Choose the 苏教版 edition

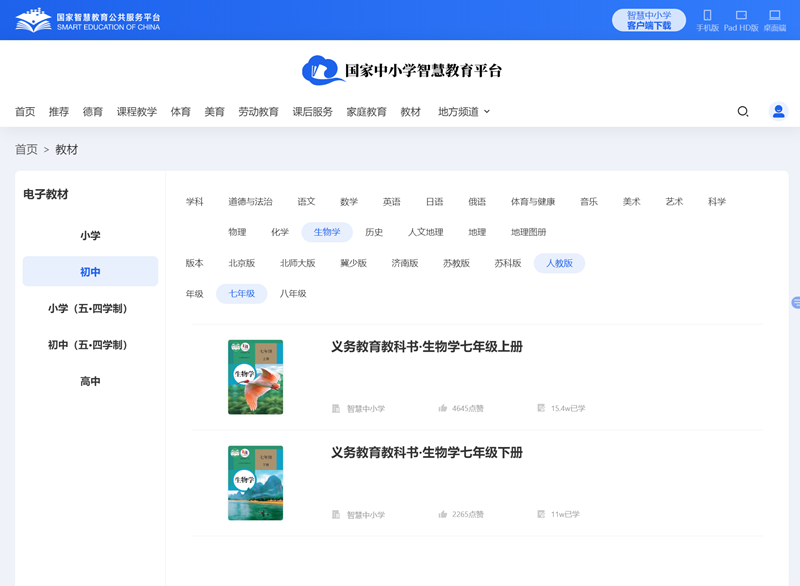click(x=456, y=263)
